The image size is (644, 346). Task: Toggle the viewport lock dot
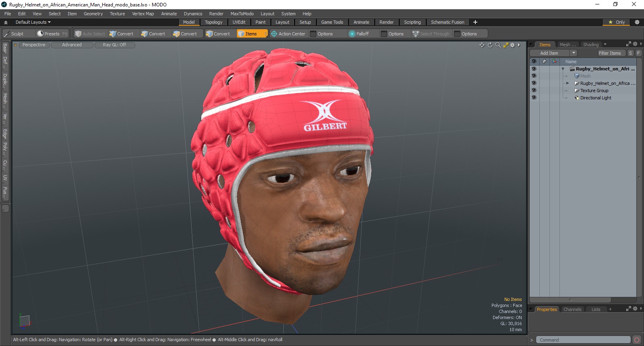click(x=16, y=45)
